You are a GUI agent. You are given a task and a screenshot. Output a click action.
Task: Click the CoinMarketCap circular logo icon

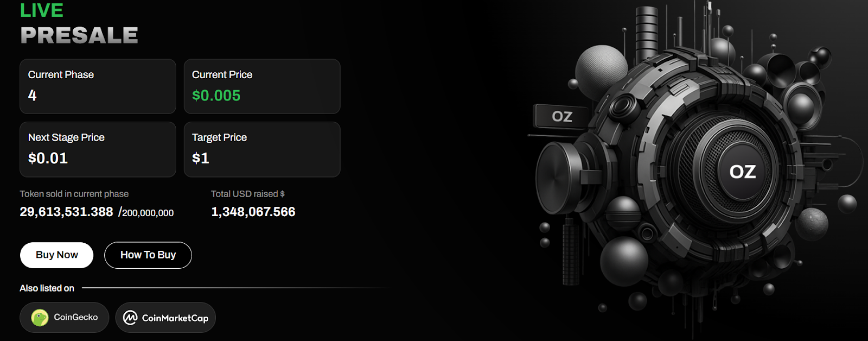click(130, 318)
